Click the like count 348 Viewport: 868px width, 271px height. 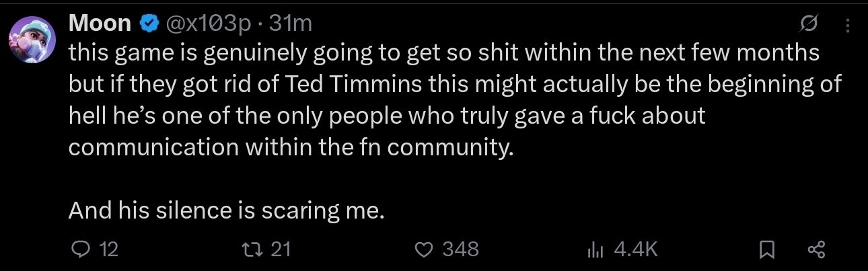(x=460, y=249)
